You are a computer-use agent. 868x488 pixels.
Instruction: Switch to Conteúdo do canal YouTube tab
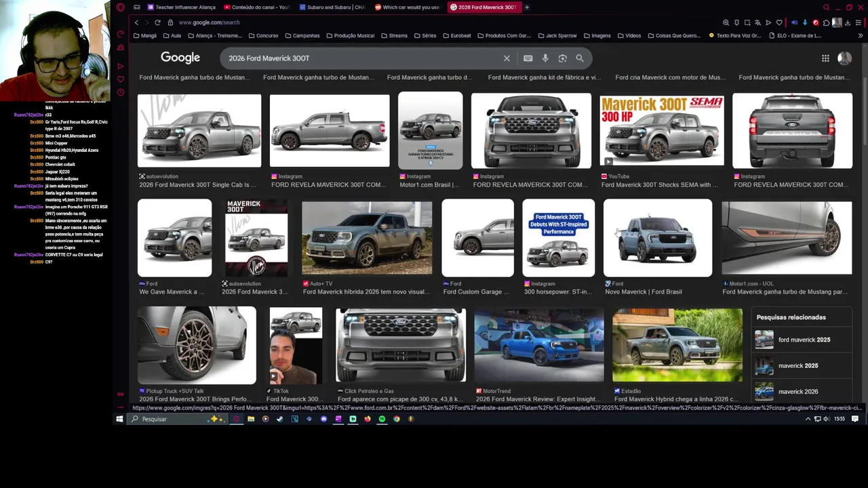coord(256,7)
